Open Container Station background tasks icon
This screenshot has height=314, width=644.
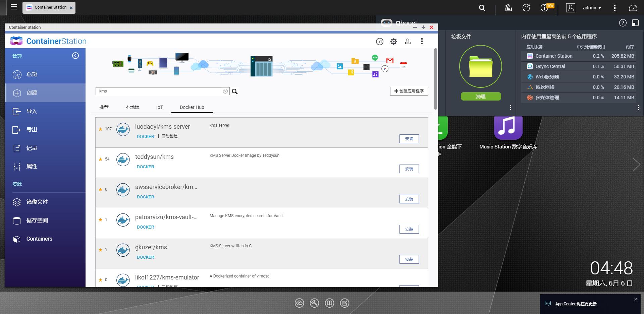tap(408, 41)
